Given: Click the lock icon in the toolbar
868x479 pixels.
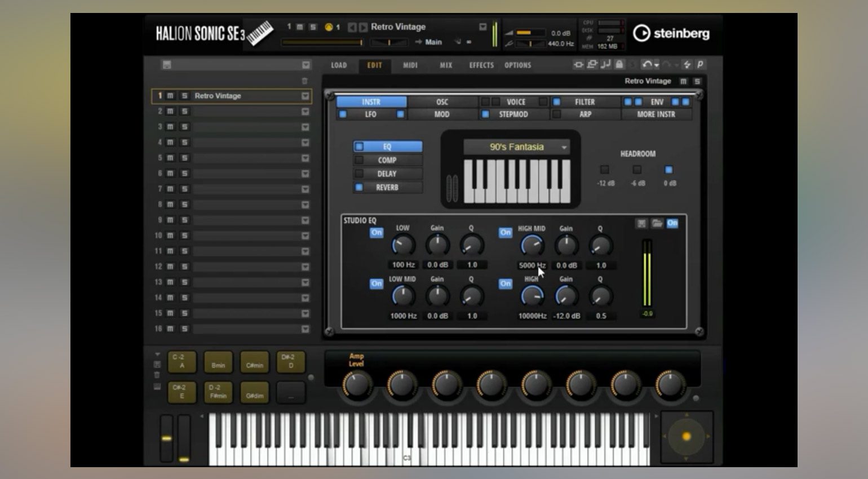Looking at the screenshot, I should [619, 65].
